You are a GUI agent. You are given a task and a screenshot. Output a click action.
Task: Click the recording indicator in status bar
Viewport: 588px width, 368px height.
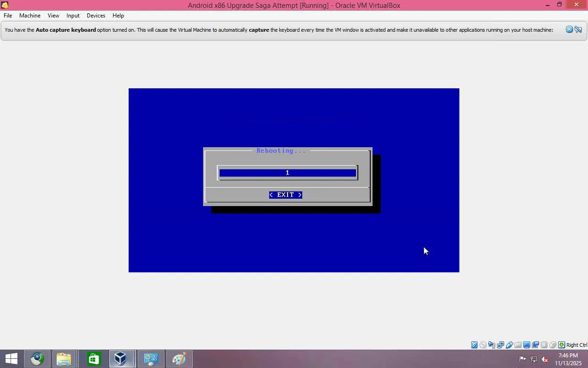pos(536,345)
